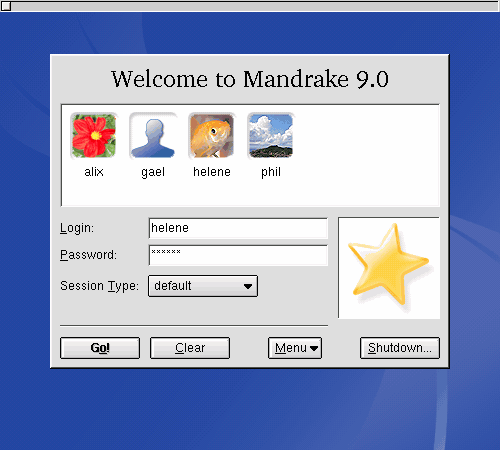Image resolution: width=500 pixels, height=450 pixels.
Task: Click the Clear button
Action: tap(190, 348)
